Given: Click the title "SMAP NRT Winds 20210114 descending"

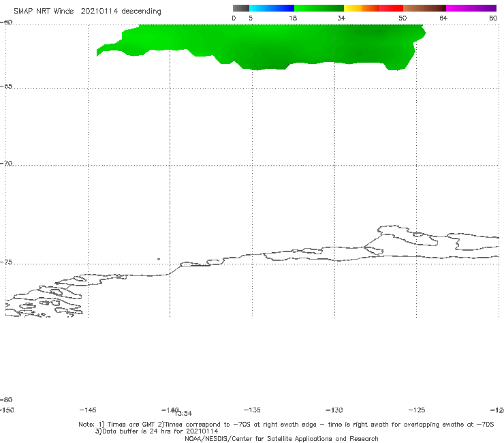Looking at the screenshot, I should point(87,12).
